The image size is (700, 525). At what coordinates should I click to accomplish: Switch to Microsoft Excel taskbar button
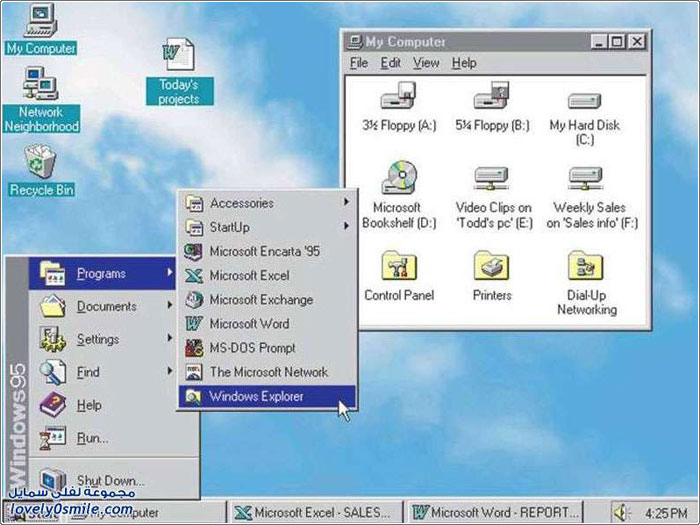(x=315, y=512)
